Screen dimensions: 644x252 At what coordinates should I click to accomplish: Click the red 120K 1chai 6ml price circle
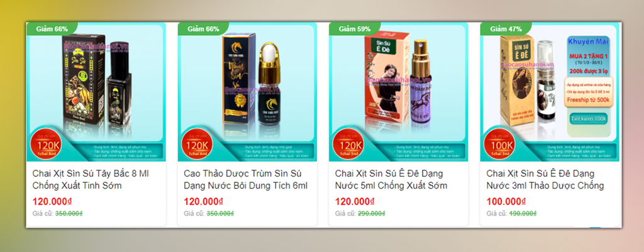tap(197, 145)
